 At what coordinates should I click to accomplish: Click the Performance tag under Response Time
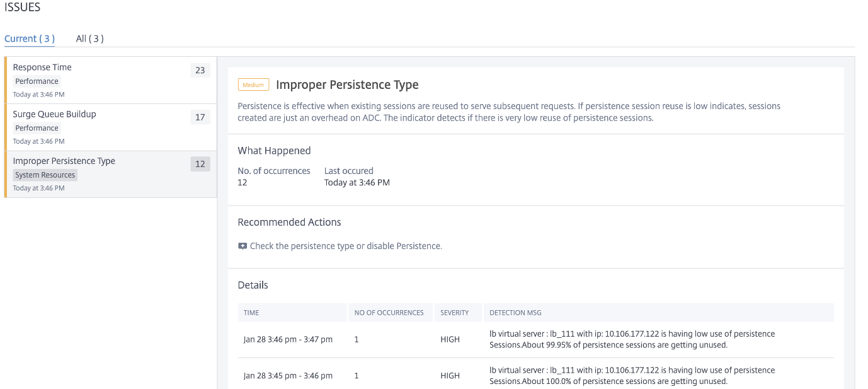tap(37, 81)
